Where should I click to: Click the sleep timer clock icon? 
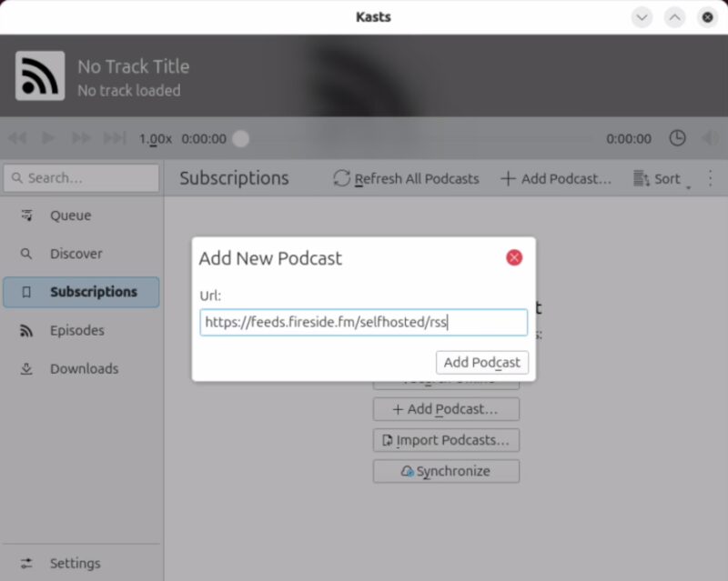[677, 138]
